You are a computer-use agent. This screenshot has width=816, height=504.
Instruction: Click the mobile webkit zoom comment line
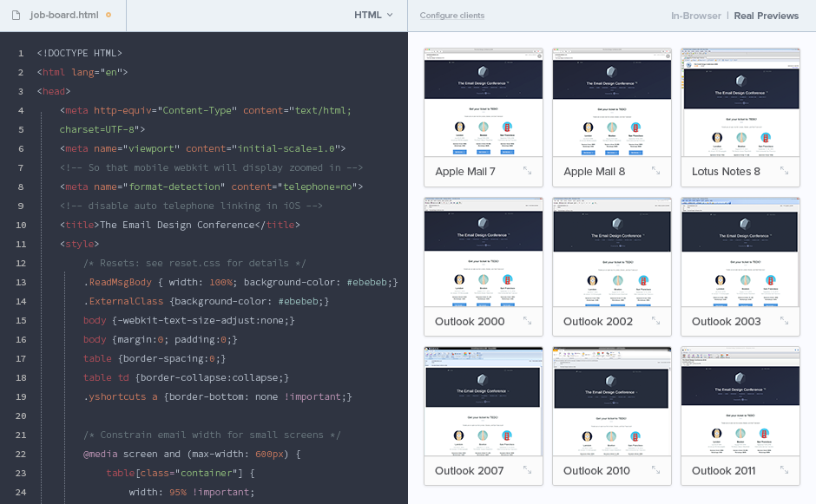211,167
